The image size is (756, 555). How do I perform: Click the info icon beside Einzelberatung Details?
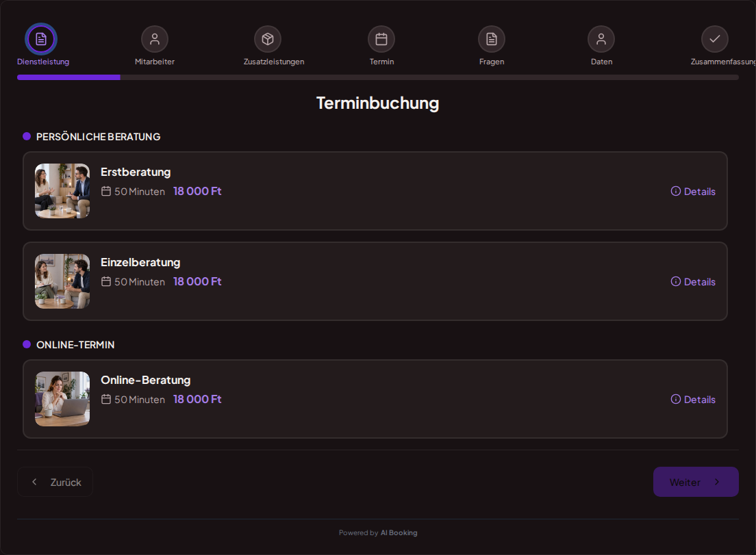[676, 281]
